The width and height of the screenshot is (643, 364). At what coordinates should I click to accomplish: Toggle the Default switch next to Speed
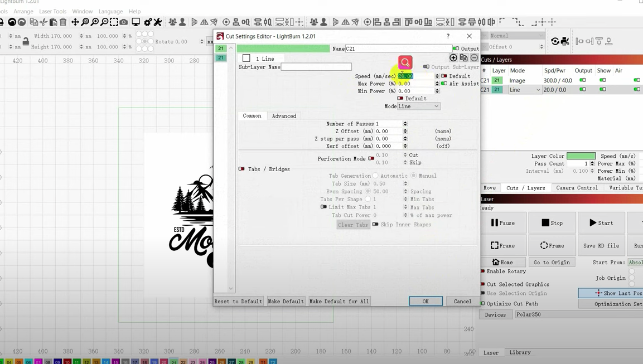pos(444,76)
